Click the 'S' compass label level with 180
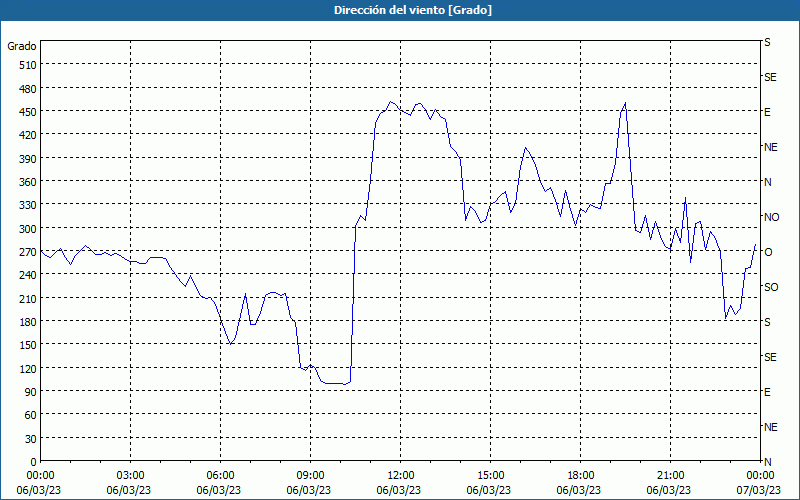Image resolution: width=800 pixels, height=500 pixels. (767, 322)
